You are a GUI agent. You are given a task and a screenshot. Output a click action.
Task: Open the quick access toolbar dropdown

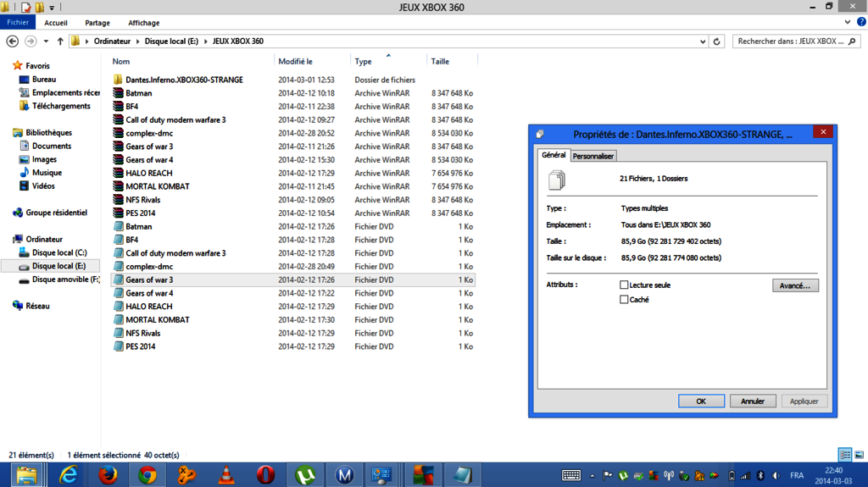52,7
